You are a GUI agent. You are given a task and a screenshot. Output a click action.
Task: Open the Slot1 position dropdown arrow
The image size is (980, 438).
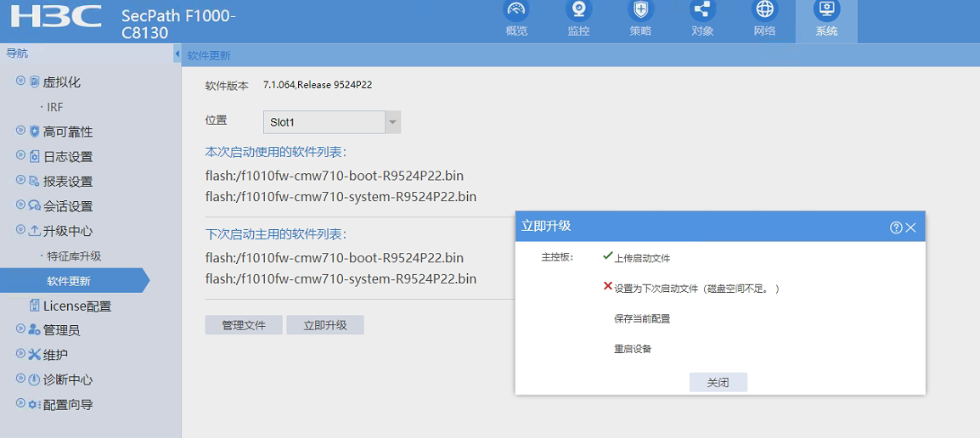pos(392,122)
